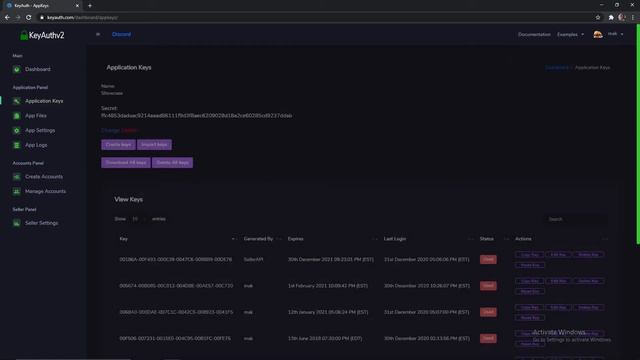Click the Dashboard breadcrumb link

(557, 67)
